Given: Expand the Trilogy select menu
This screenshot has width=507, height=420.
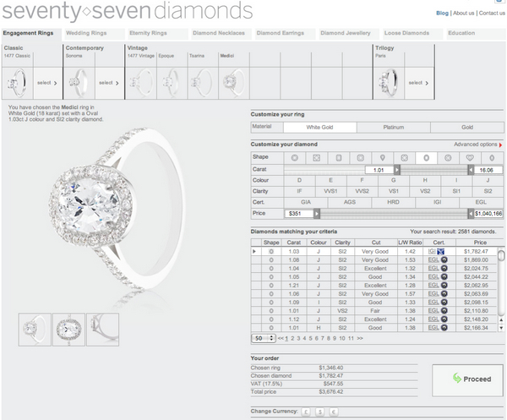Looking at the screenshot, I should (418, 83).
